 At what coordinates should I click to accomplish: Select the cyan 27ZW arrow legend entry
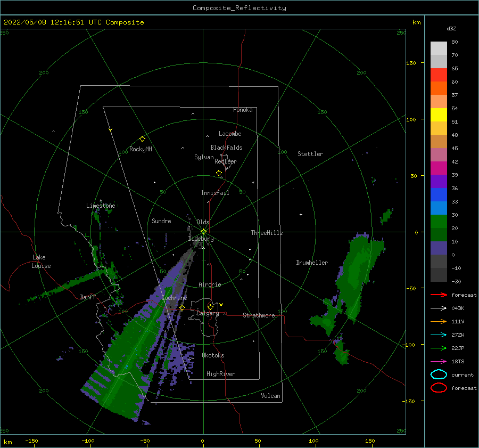point(439,335)
